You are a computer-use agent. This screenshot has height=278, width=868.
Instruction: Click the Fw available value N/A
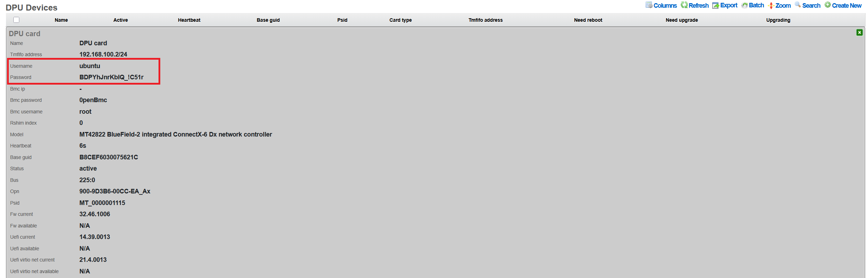coord(85,226)
